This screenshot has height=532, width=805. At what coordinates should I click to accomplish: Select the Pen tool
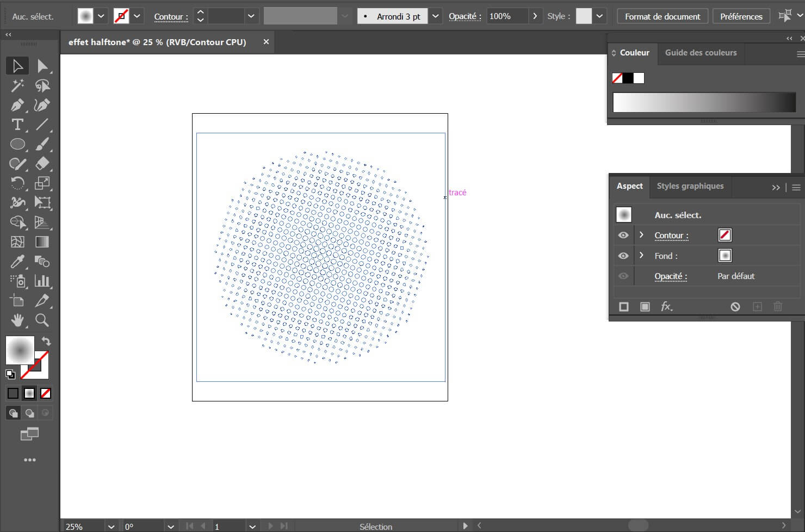pyautogui.click(x=17, y=105)
